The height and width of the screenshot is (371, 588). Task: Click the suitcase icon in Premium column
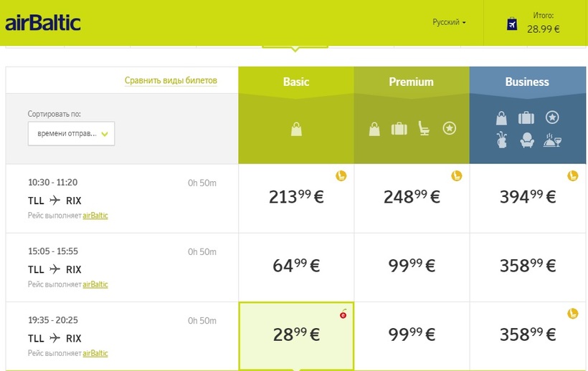pyautogui.click(x=399, y=129)
